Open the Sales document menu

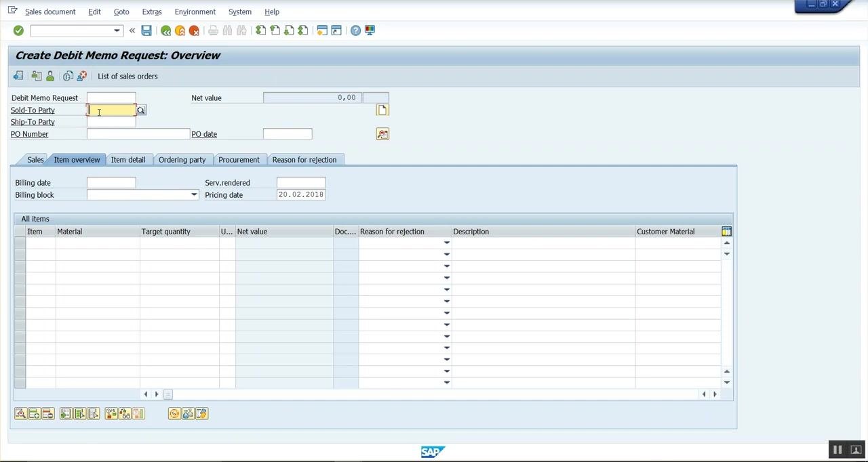pyautogui.click(x=50, y=12)
